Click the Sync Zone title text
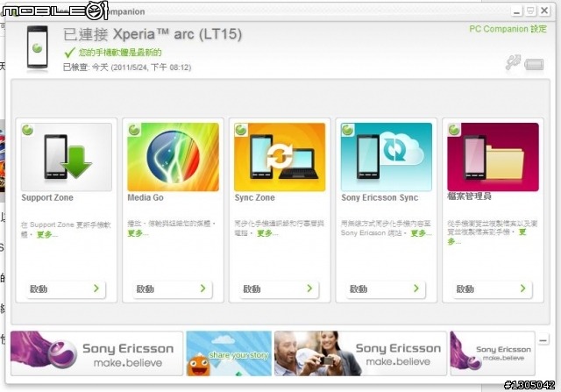Screen dimensions: 561x392 [255, 197]
